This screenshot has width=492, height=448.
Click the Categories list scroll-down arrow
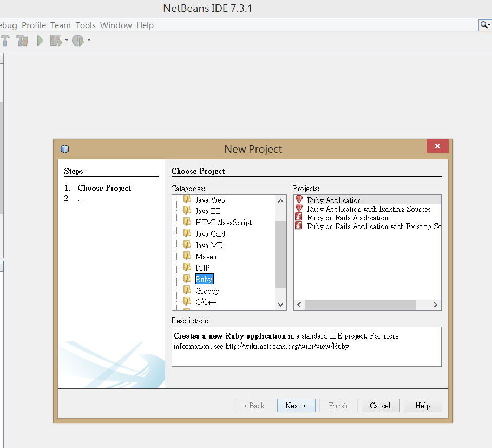pyautogui.click(x=280, y=304)
